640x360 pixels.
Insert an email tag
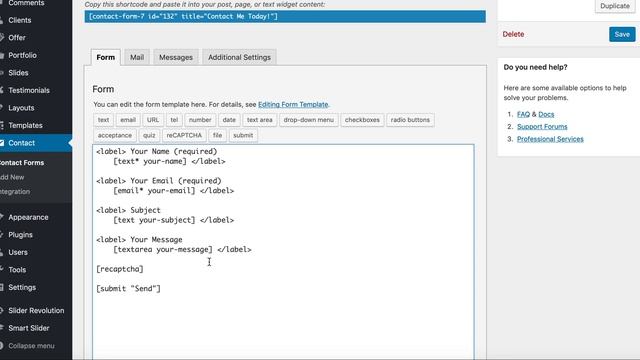tap(128, 120)
